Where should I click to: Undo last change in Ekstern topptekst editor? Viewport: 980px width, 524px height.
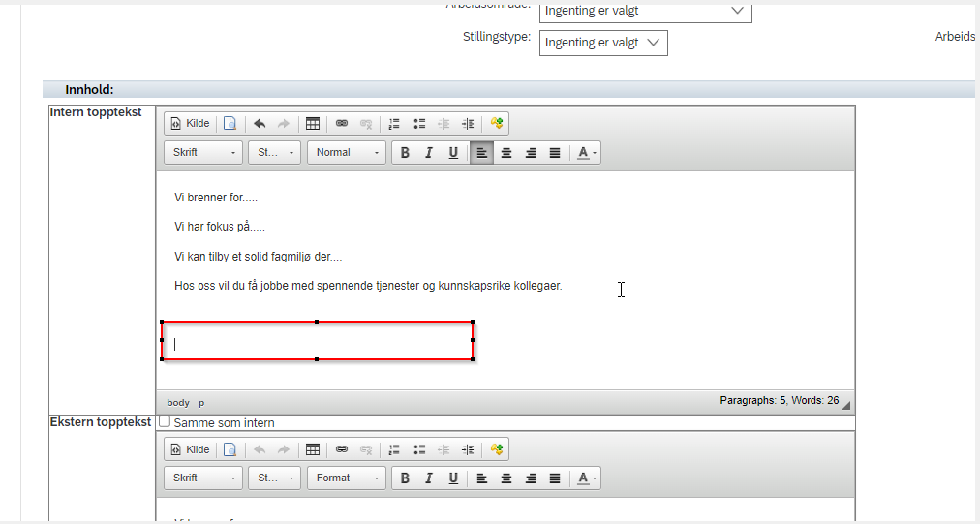coord(260,449)
